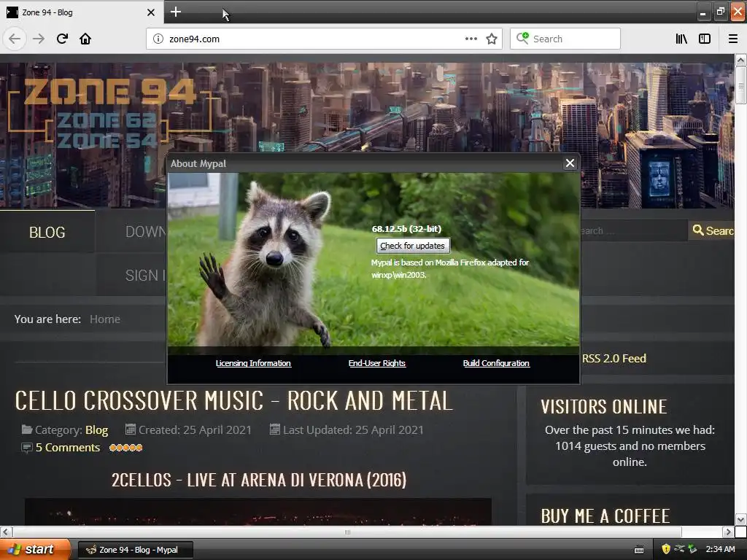Click the comments speech bubble icon
The width and height of the screenshot is (747, 560).
(27, 448)
